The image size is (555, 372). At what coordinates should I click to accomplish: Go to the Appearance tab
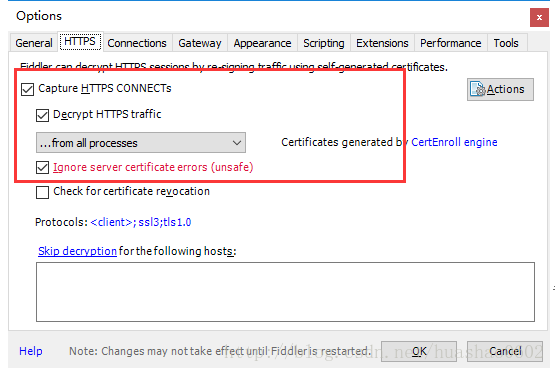click(262, 43)
